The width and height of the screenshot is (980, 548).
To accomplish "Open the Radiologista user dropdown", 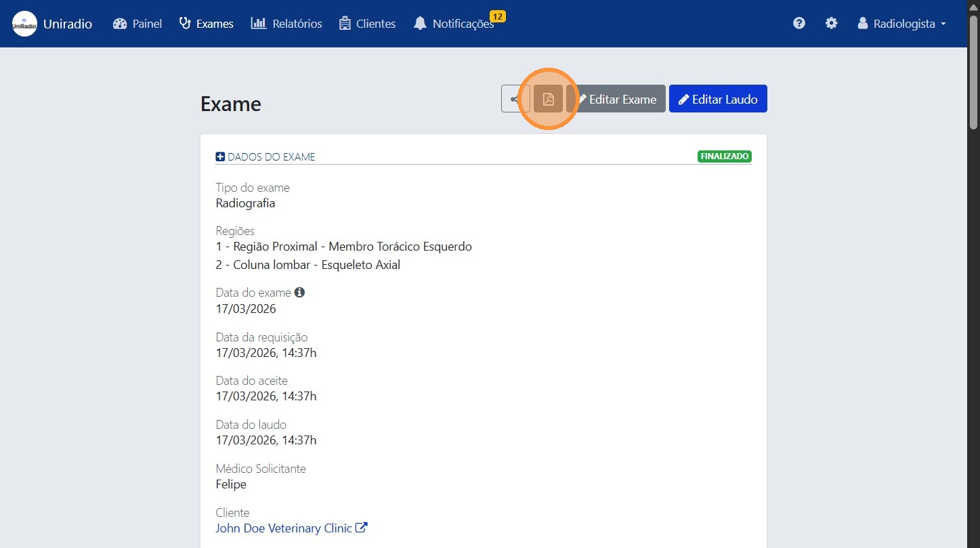I will pyautogui.click(x=901, y=24).
